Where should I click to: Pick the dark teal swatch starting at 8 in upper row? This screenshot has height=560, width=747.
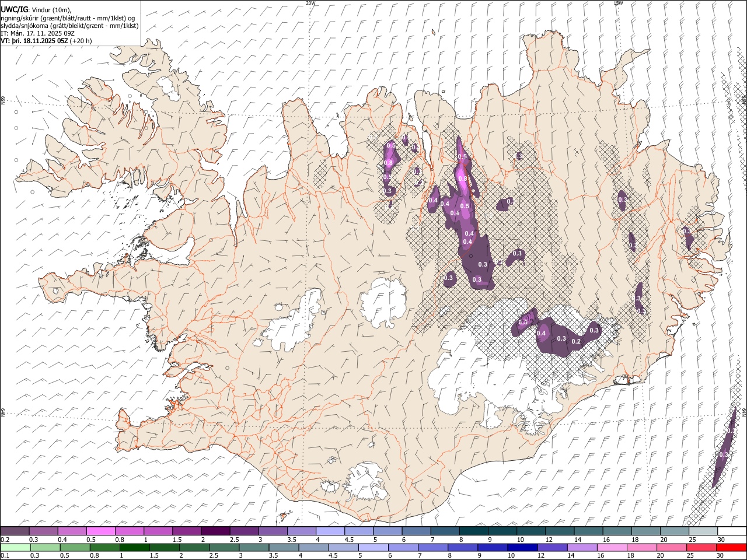tap(473, 531)
